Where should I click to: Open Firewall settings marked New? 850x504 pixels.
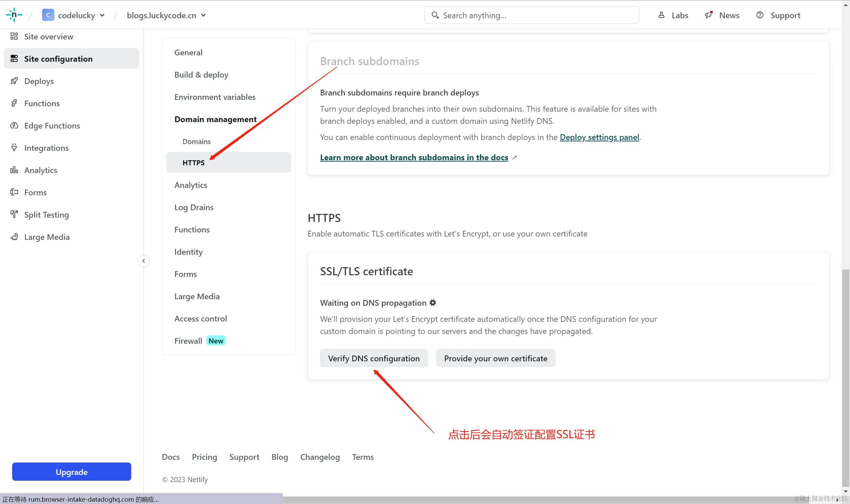coord(200,341)
